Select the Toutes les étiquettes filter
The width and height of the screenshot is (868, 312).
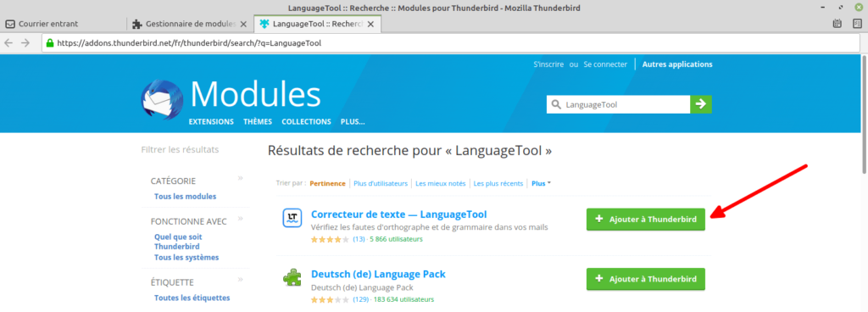(192, 298)
